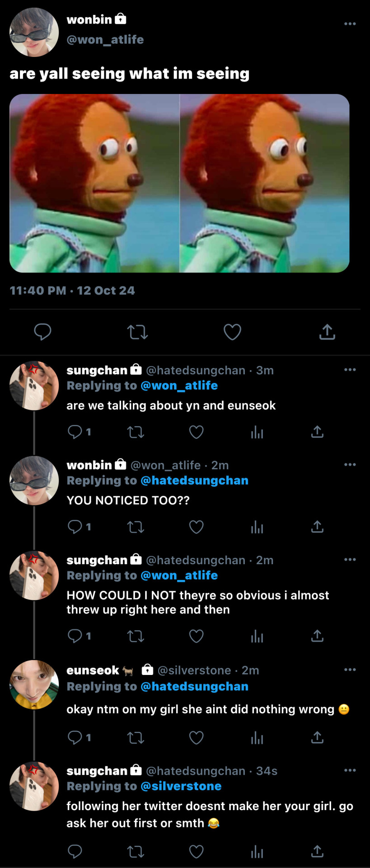Open @silverstone mention link in last reply
This screenshot has height=868, width=370.
click(x=181, y=786)
